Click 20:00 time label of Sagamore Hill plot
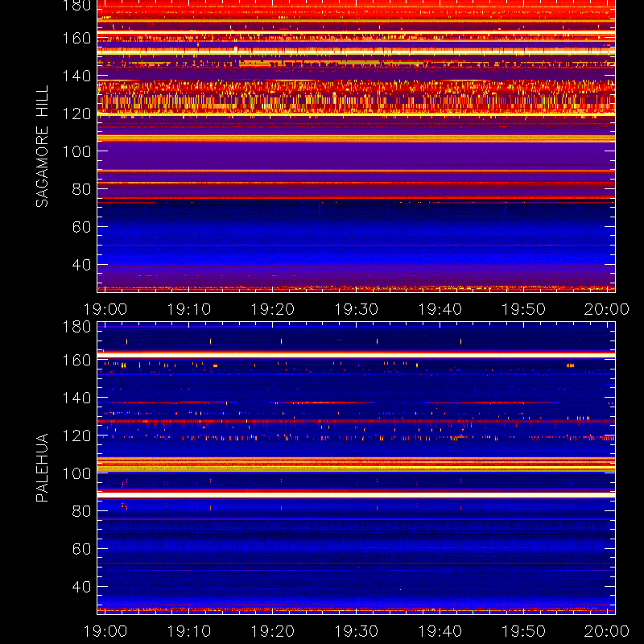 point(607,309)
